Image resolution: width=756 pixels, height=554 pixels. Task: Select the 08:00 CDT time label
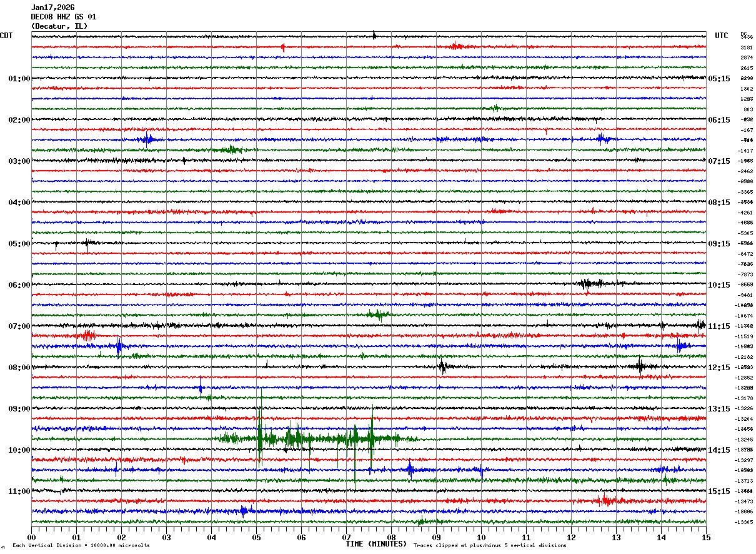19,368
